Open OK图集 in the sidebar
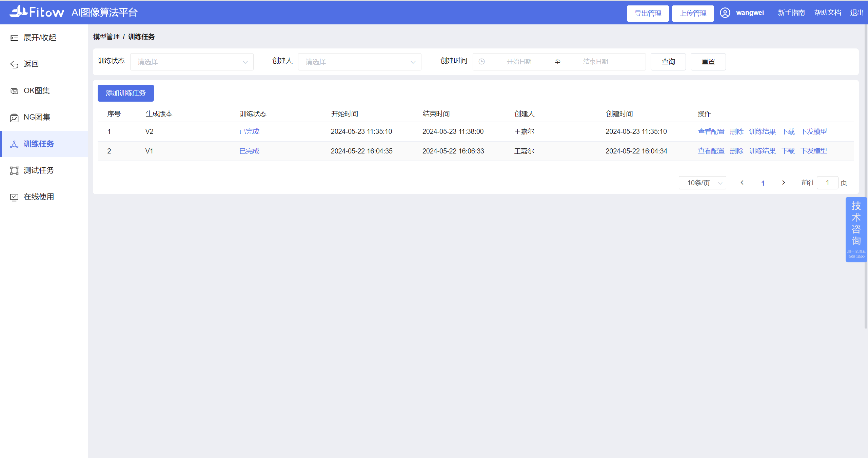 click(44, 91)
